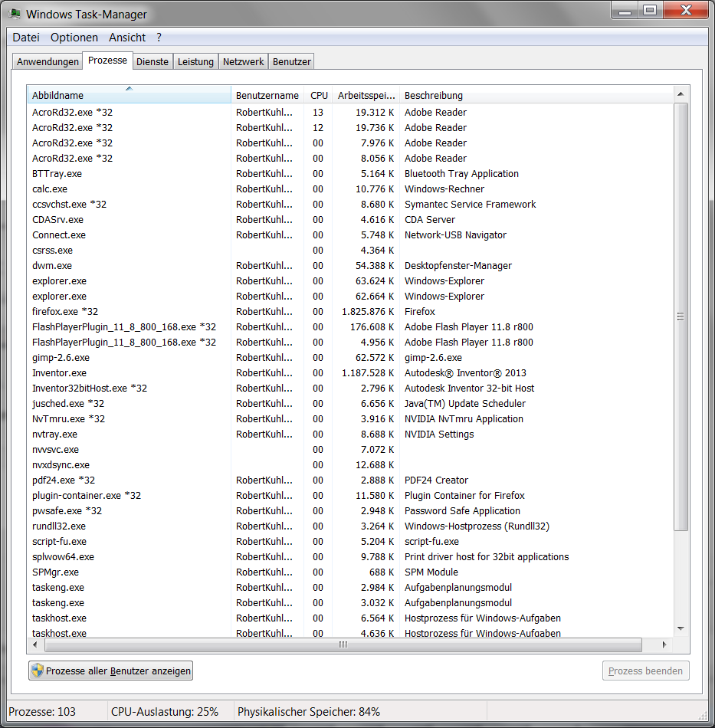Viewport: 715px width, 728px height.
Task: Sort processes by the CPU column
Action: [318, 95]
